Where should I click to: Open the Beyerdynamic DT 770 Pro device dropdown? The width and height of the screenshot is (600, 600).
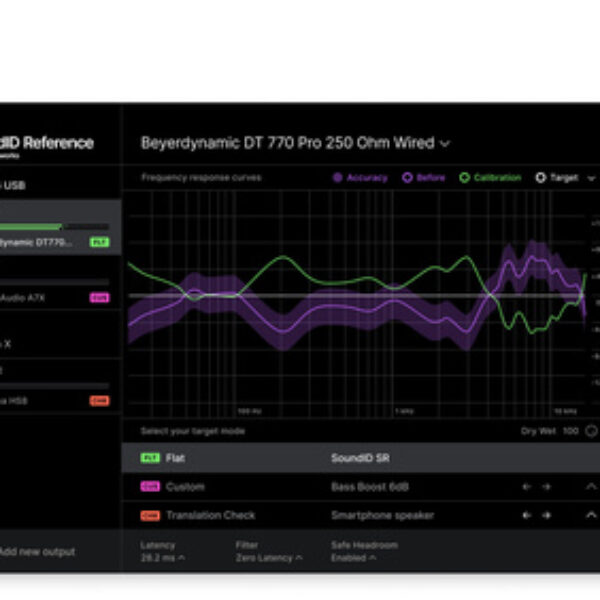click(295, 143)
